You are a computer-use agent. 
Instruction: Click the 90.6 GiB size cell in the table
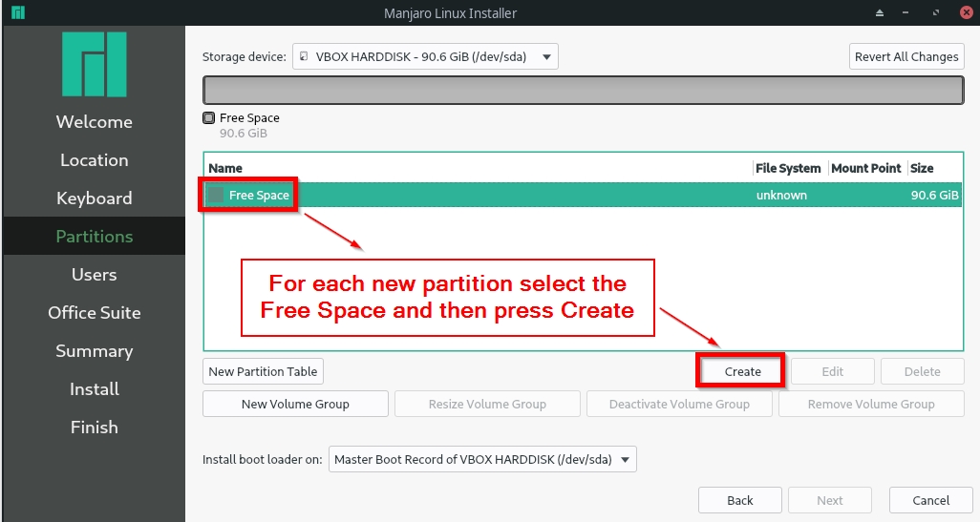point(934,195)
